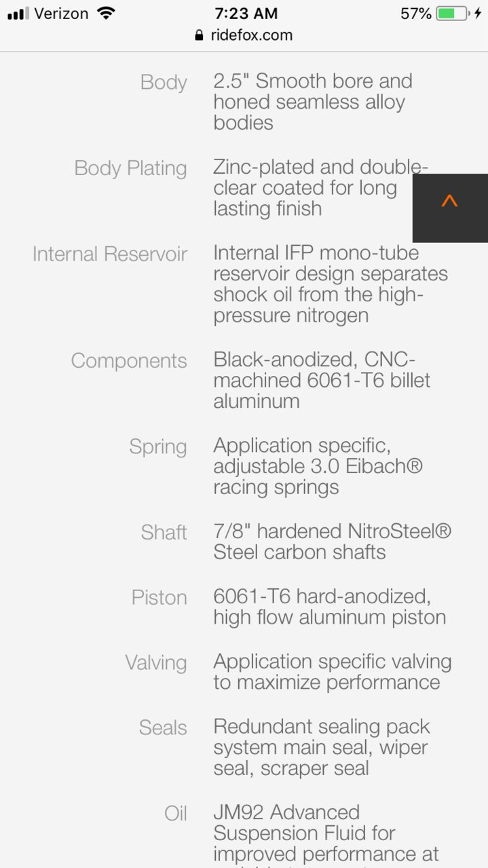Tap the Components specification label
This screenshot has height=868, width=488.
click(129, 360)
